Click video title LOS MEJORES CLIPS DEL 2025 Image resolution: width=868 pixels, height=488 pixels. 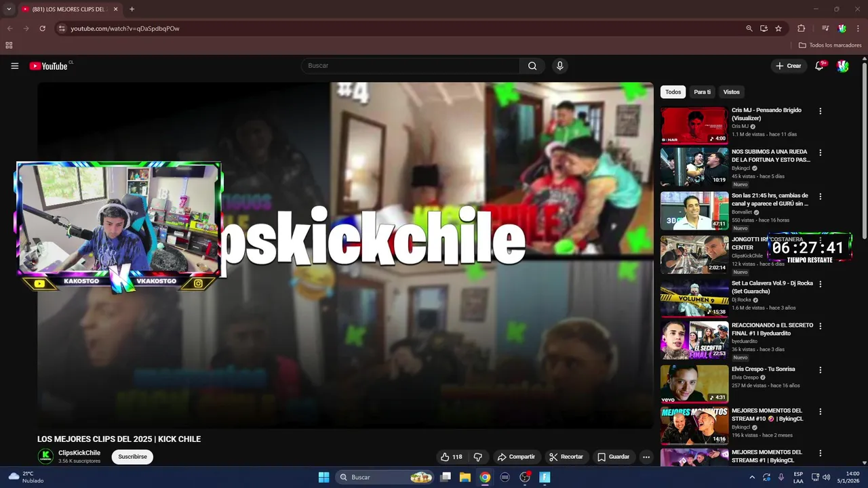(x=119, y=439)
